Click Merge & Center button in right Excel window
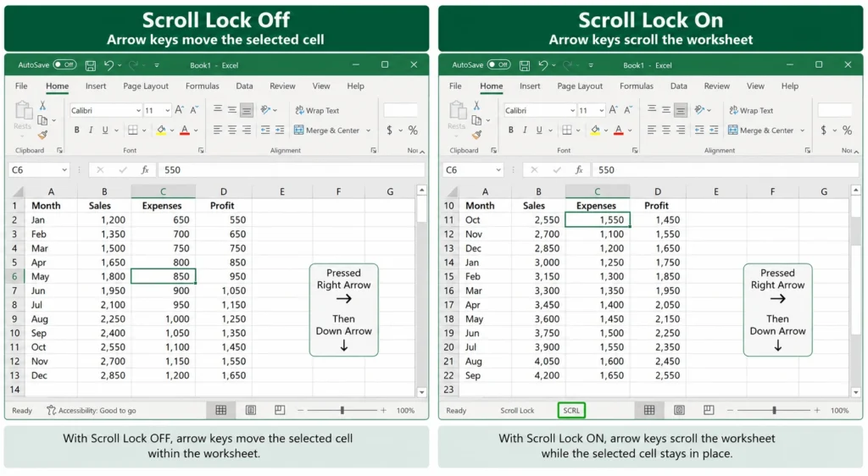The width and height of the screenshot is (868, 476). pyautogui.click(x=760, y=130)
